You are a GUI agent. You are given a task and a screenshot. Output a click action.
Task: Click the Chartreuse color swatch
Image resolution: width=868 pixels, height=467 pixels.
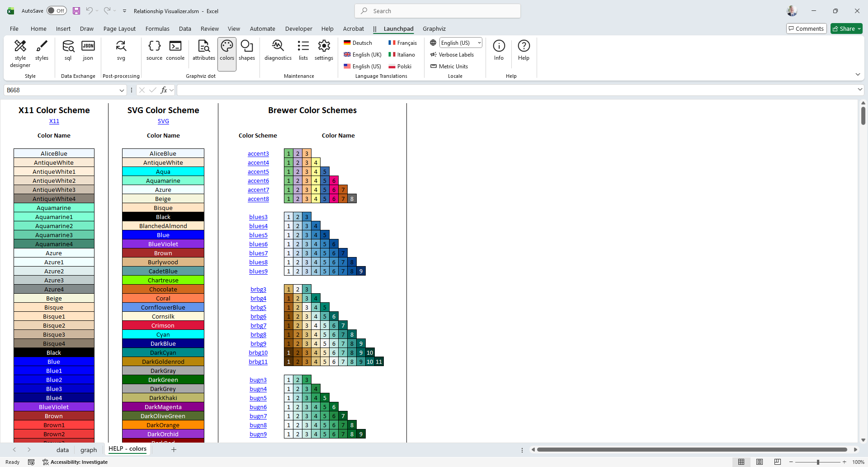point(163,281)
